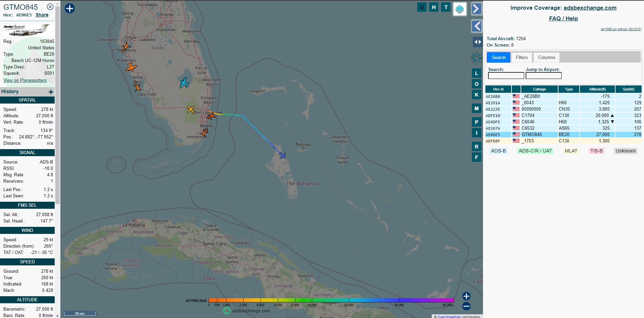This screenshot has width=644, height=318.
Task: Click the ADS-B legend label
Action: tap(498, 151)
